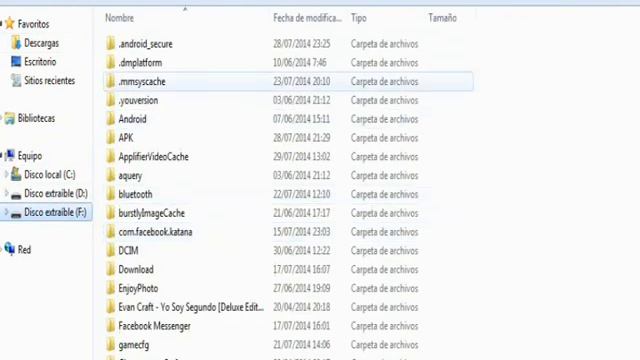Select the burstlyImageCache folder name

click(x=151, y=213)
